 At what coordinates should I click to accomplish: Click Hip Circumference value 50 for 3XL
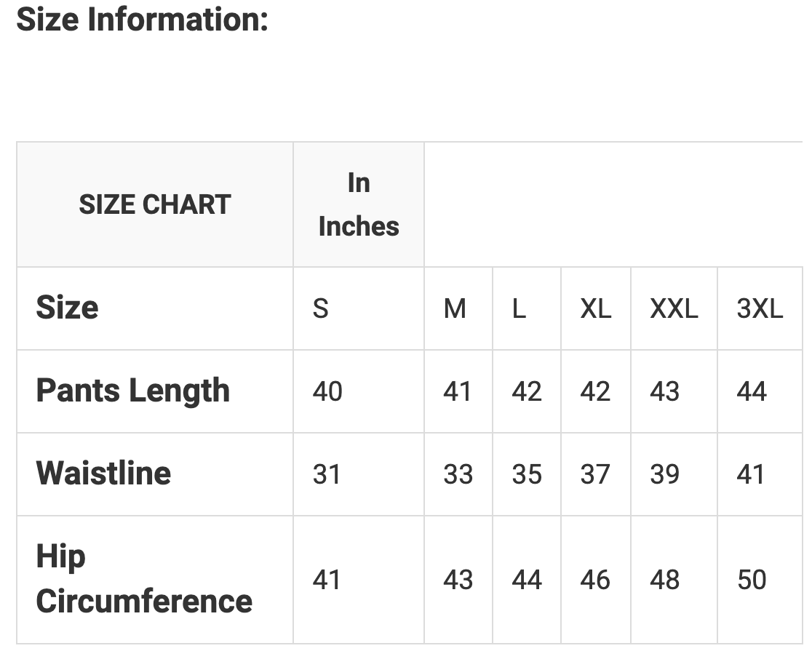pyautogui.click(x=752, y=580)
